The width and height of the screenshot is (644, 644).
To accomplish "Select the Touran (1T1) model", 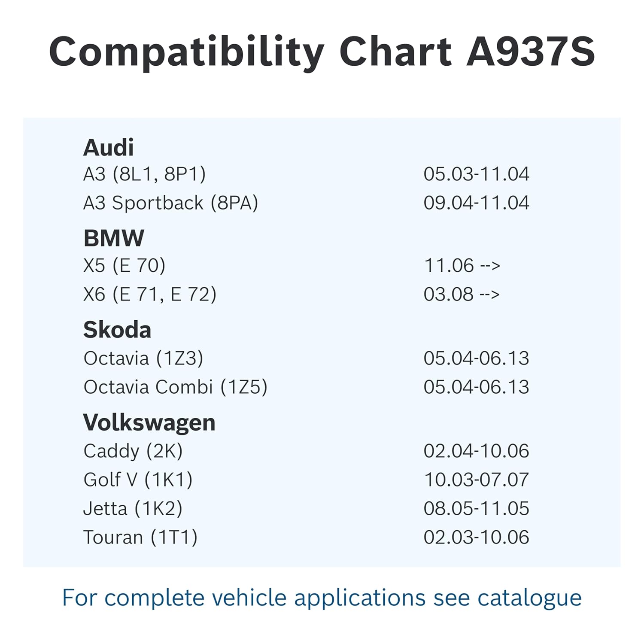I will click(140, 538).
